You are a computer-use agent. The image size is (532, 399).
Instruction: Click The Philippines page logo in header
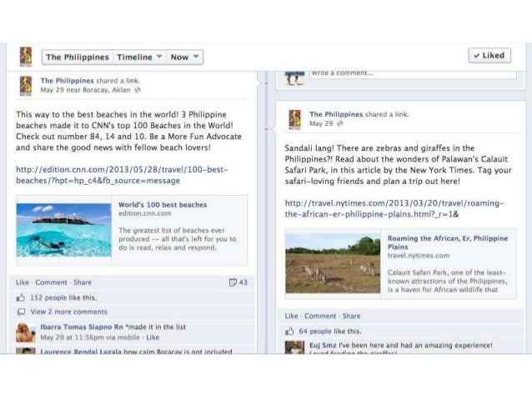[26, 57]
